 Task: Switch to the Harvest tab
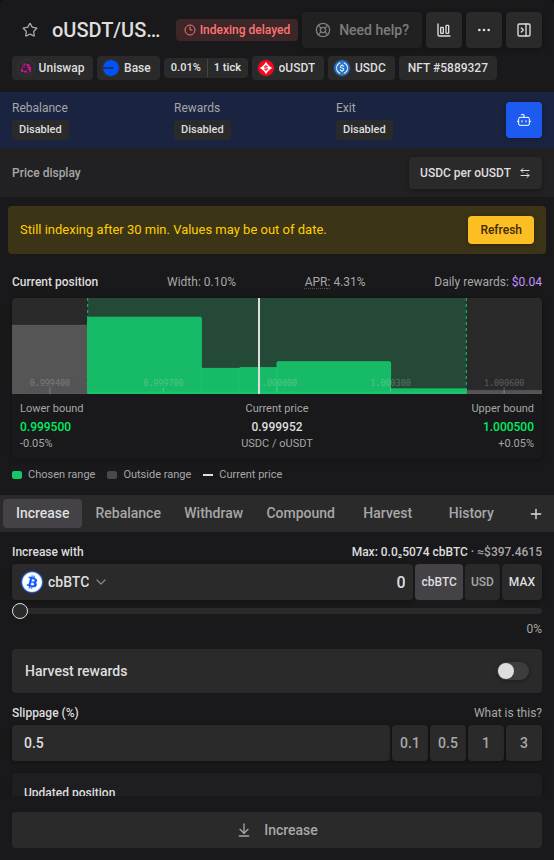pos(387,513)
